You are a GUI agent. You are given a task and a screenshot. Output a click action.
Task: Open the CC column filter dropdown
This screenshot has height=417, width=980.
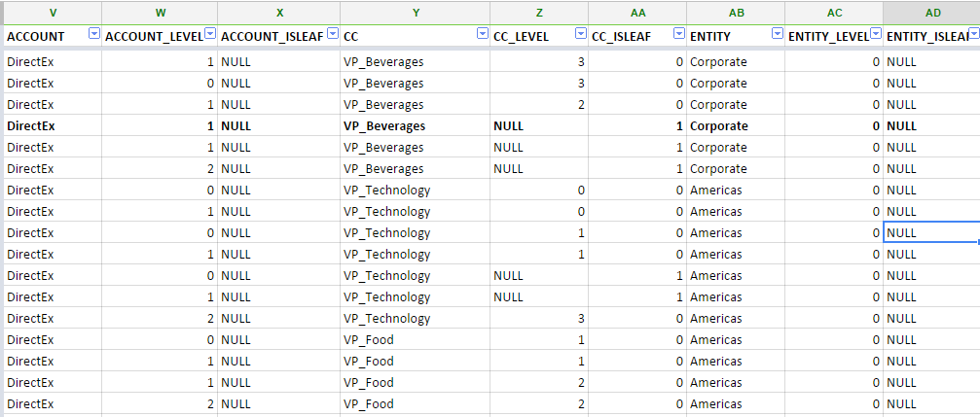click(483, 34)
